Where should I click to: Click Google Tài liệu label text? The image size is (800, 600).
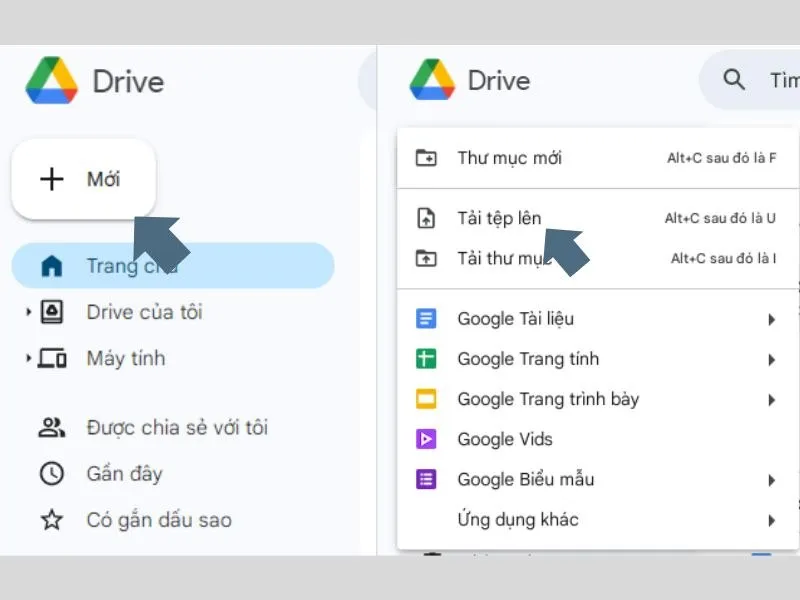(516, 319)
